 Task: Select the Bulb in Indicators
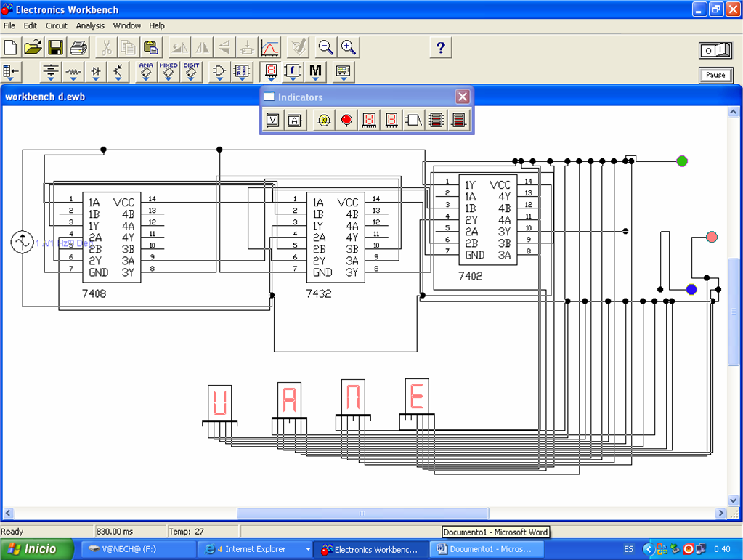click(324, 121)
